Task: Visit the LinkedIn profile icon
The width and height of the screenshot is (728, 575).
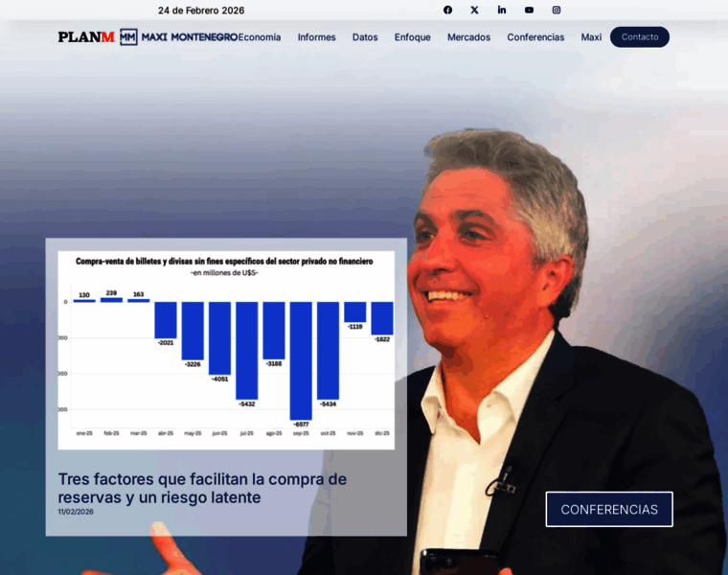Action: pos(501,10)
